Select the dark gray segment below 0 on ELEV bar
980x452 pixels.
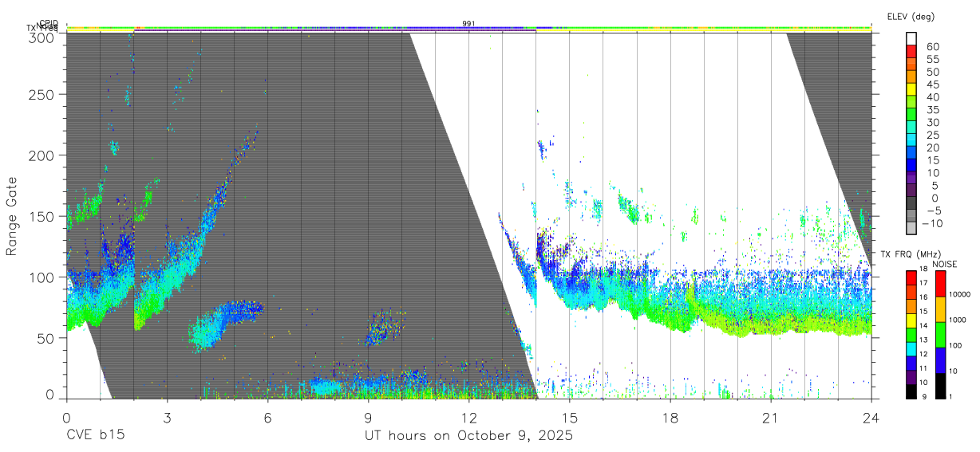click(x=911, y=203)
